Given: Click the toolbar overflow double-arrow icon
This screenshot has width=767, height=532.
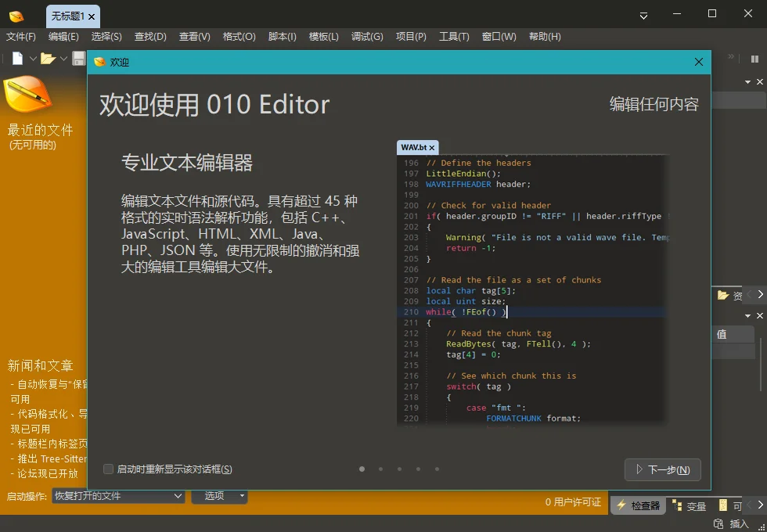Looking at the screenshot, I should pos(731,56).
